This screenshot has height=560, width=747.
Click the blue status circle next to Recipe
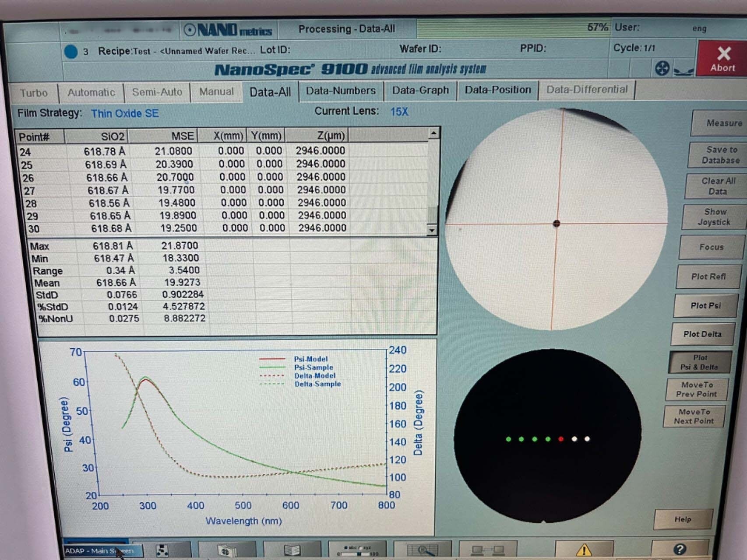pos(71,52)
